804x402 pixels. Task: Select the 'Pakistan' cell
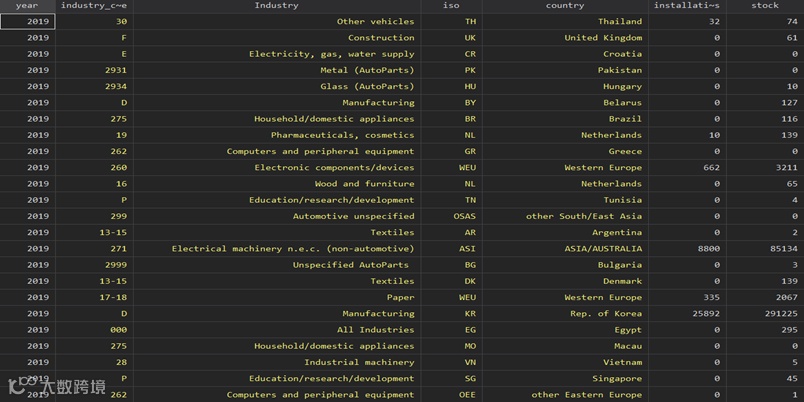point(565,70)
